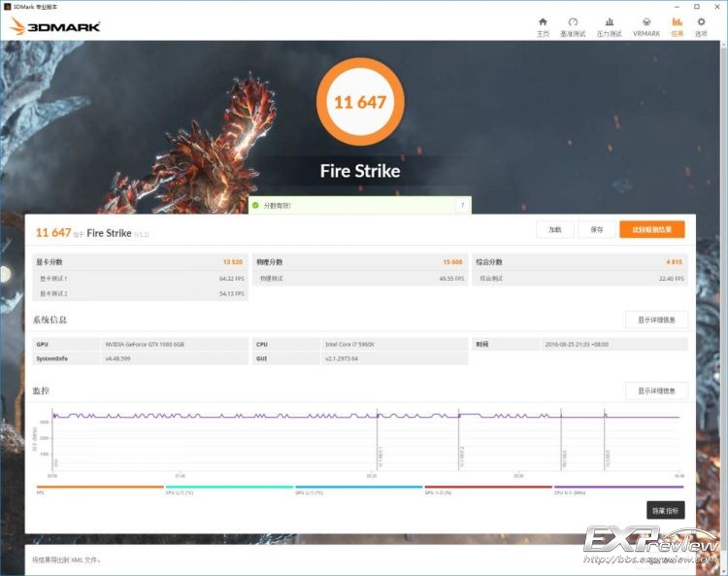Click the third vertical marker on monitoring graph
Viewport: 728px width, 576px height.
pos(561,440)
